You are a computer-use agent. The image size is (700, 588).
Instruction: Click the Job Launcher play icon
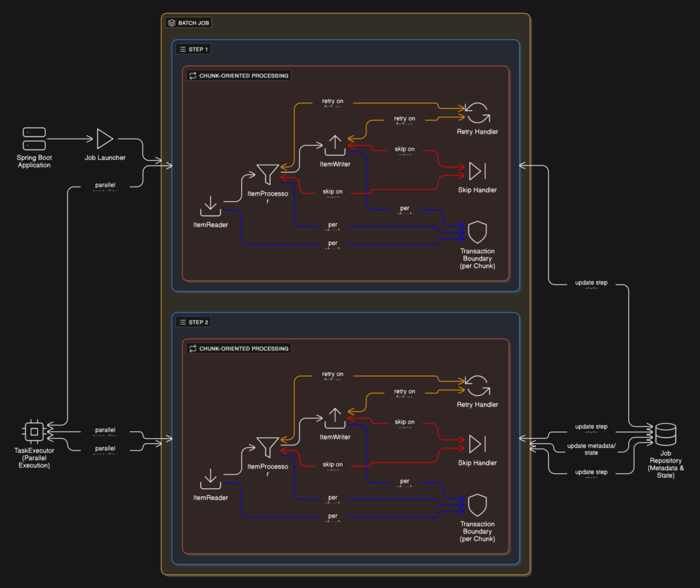(x=105, y=139)
